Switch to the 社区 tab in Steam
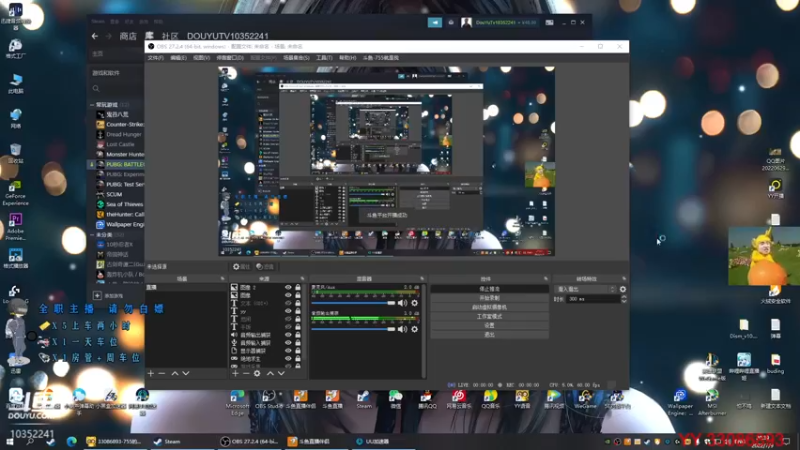 click(170, 36)
